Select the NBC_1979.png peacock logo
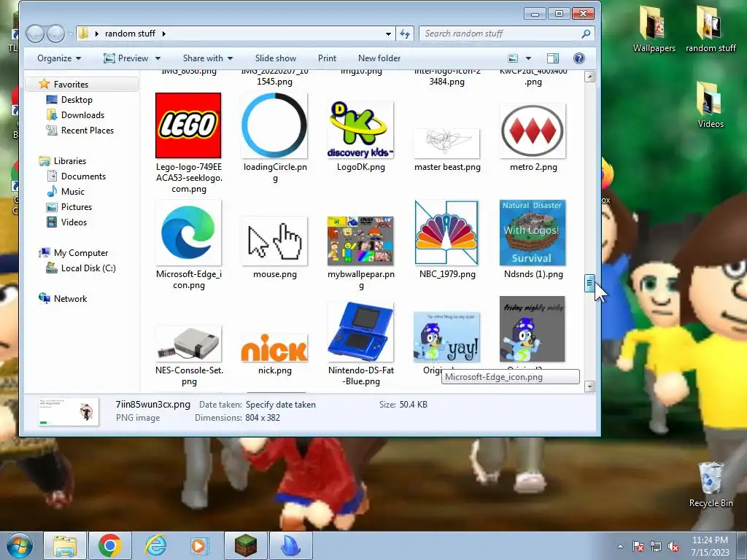 click(x=446, y=233)
